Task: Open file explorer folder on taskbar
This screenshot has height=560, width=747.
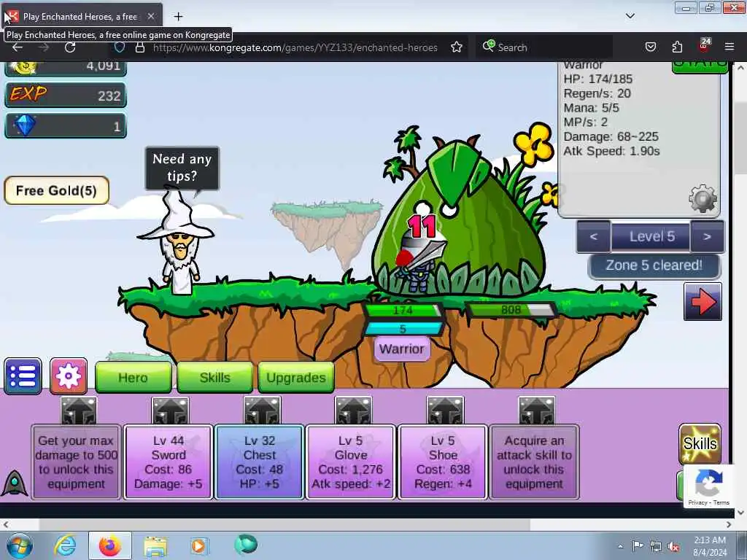Action: pos(155,545)
